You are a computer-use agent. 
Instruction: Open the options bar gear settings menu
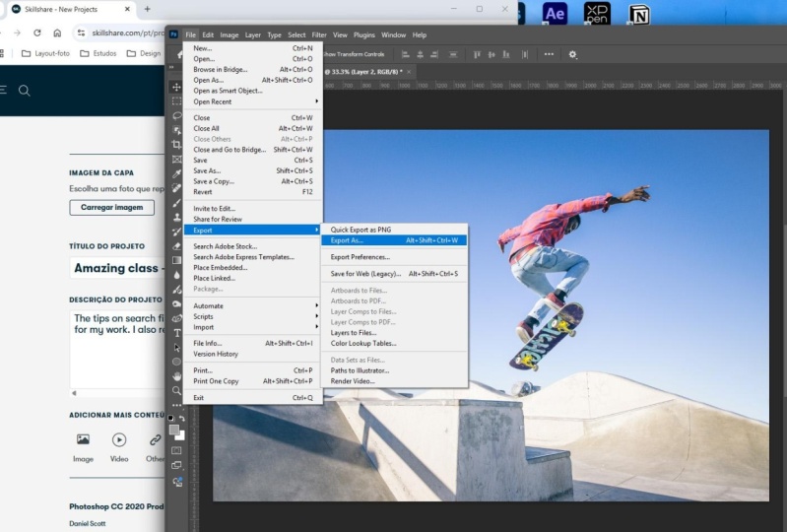pos(572,54)
